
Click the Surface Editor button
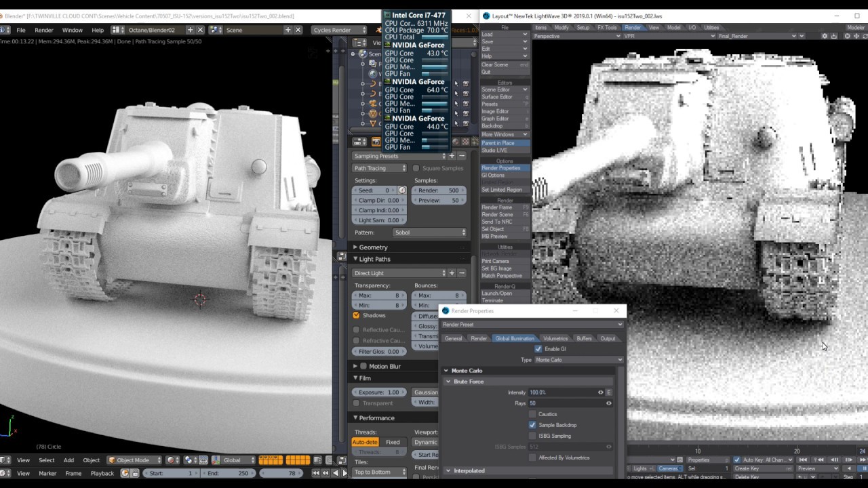[x=505, y=97]
